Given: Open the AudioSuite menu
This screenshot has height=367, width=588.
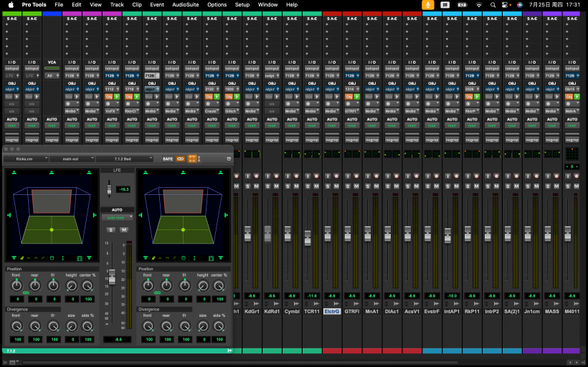Looking at the screenshot, I should click(186, 5).
